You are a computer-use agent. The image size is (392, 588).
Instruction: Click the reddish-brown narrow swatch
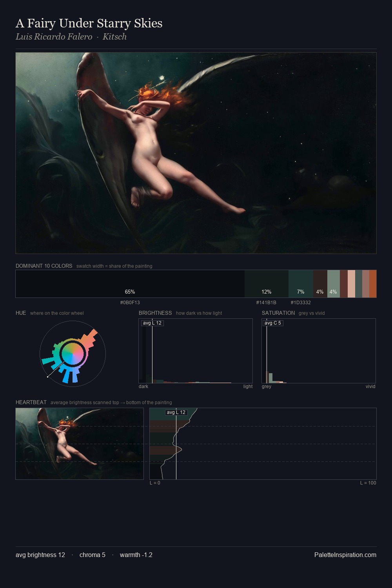[x=344, y=284]
